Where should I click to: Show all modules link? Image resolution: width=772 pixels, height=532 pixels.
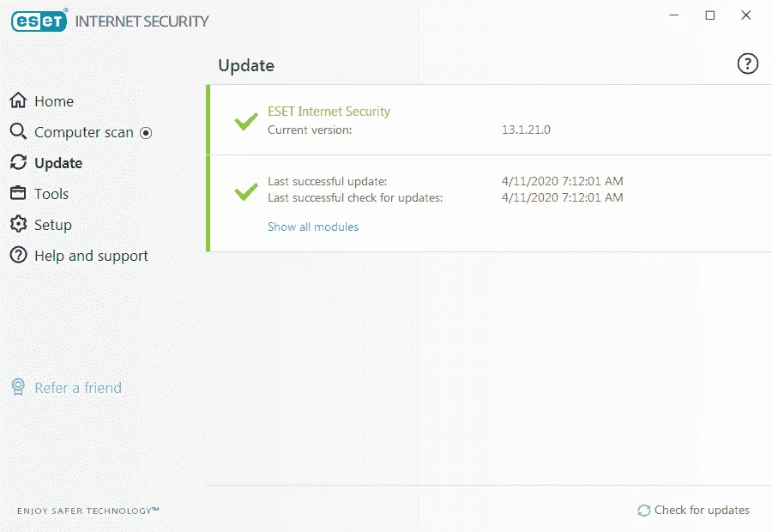313,227
